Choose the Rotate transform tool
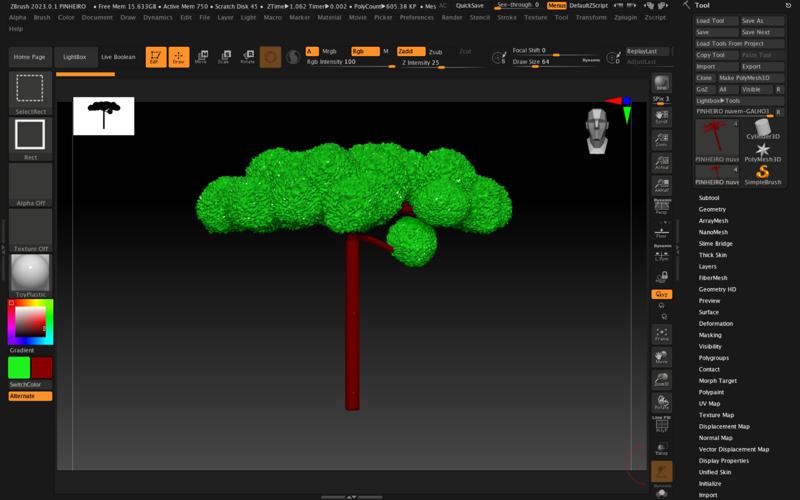This screenshot has width=800, height=500. [246, 57]
